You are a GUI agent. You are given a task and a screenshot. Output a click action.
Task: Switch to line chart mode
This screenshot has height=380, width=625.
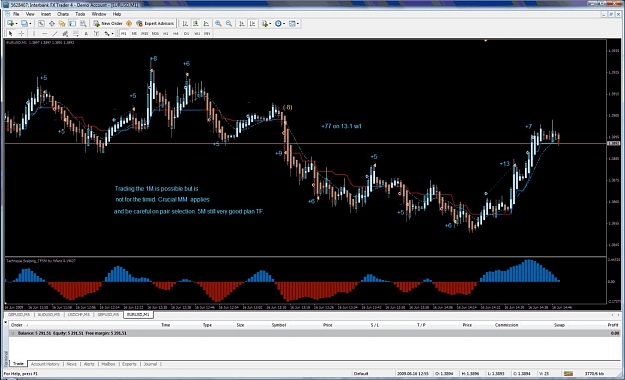point(206,24)
